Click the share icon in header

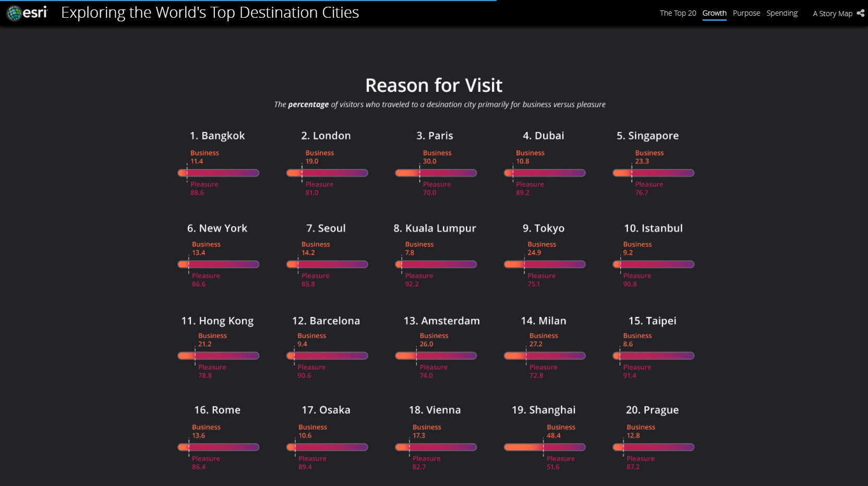[860, 13]
